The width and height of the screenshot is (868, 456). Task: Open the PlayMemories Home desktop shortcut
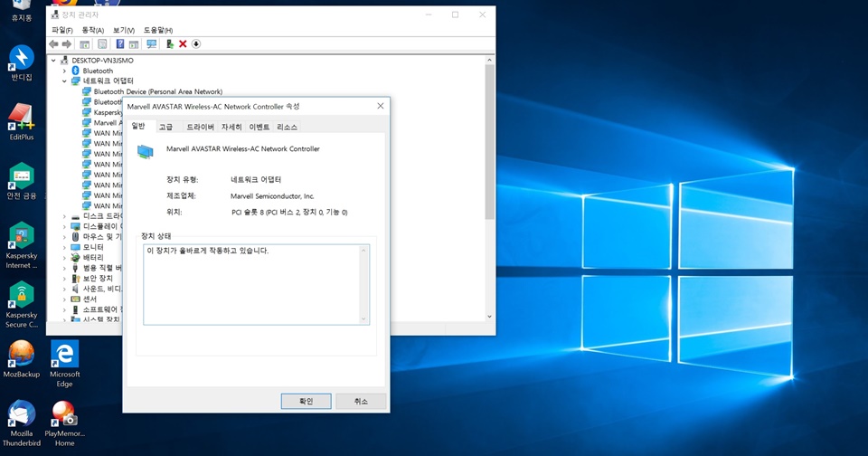65,423
